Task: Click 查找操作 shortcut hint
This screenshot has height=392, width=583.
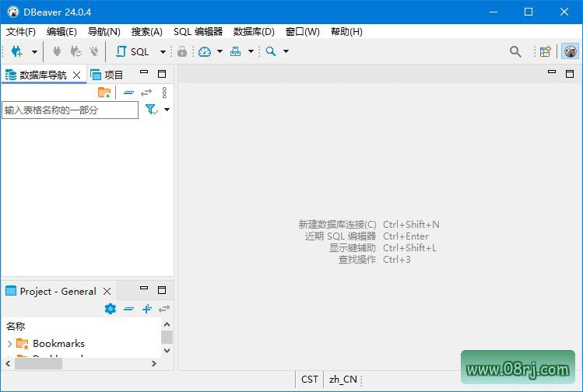Action: point(357,260)
